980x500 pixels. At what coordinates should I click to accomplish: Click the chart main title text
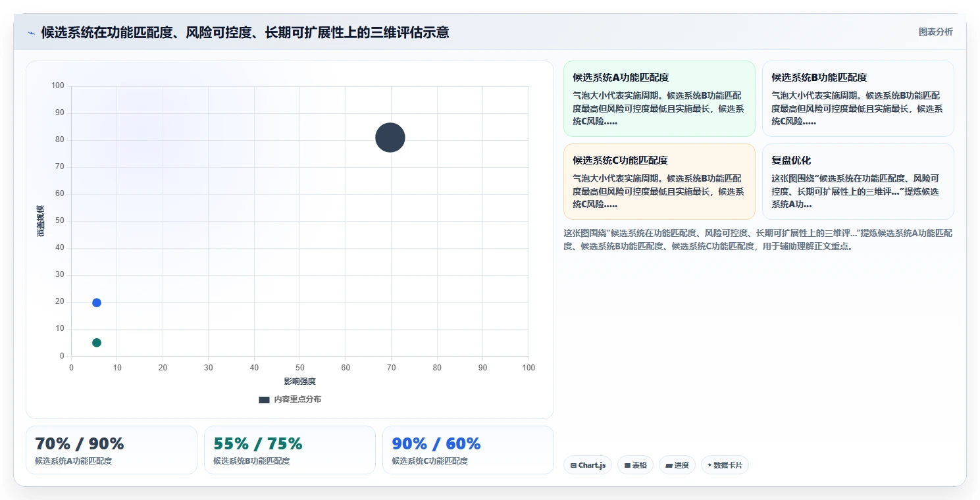click(x=245, y=33)
